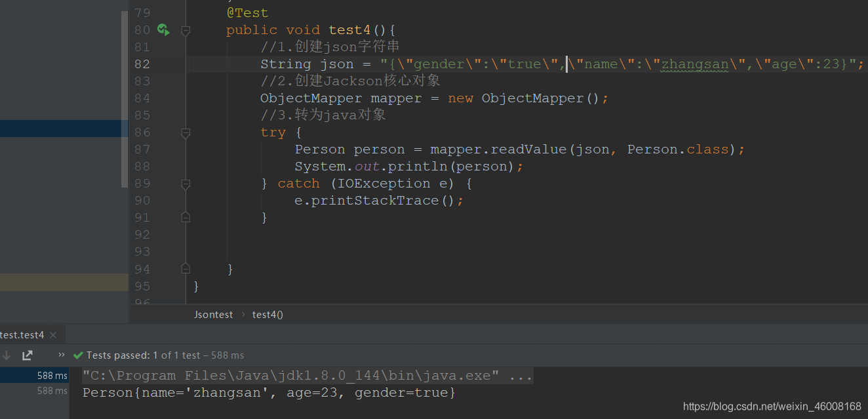Select the highlighted 588 ms test row

(34, 375)
